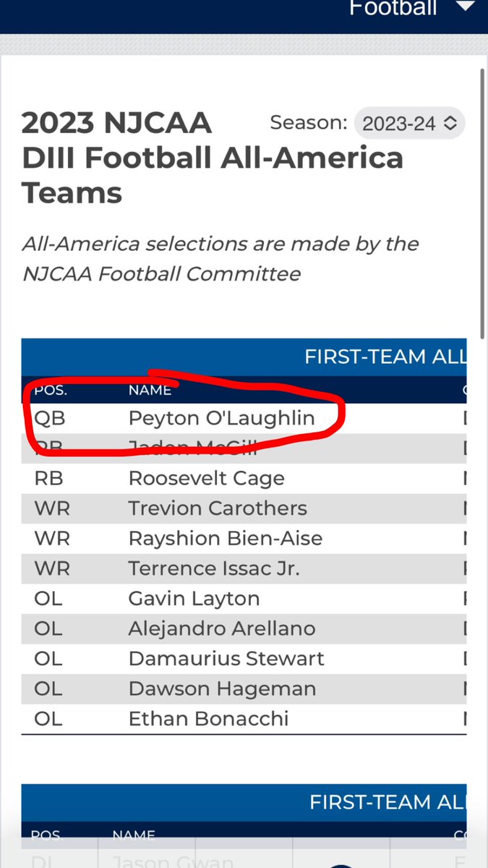488x868 pixels.
Task: Select Terrence Issac Jr. entry
Action: pos(214,569)
